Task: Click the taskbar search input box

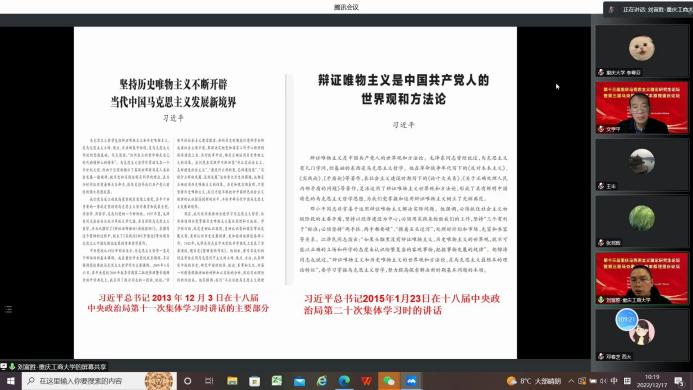Action: tap(99, 381)
